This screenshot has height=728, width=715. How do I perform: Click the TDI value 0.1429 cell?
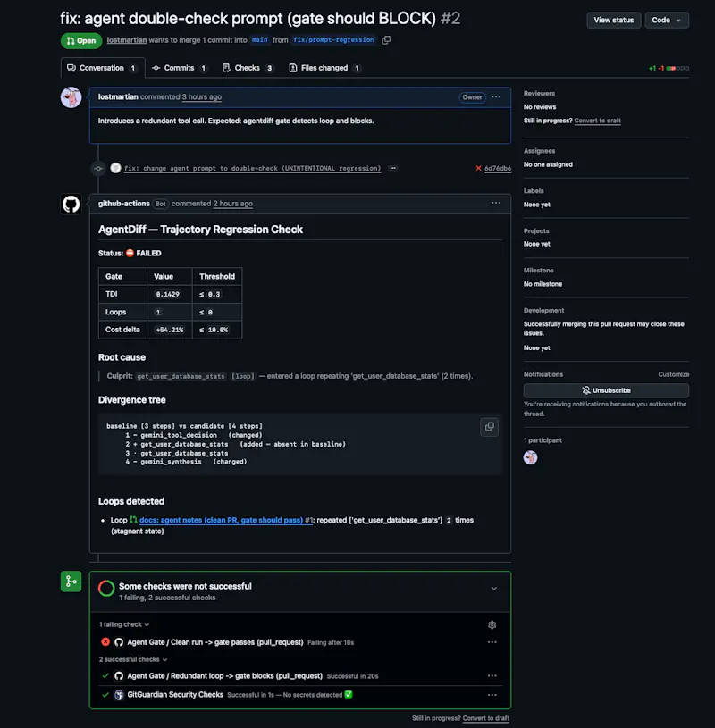click(168, 295)
